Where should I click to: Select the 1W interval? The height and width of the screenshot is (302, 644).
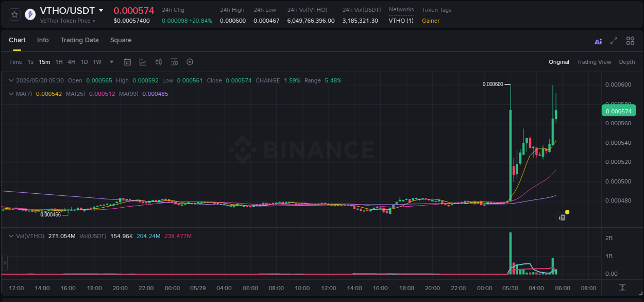(97, 62)
